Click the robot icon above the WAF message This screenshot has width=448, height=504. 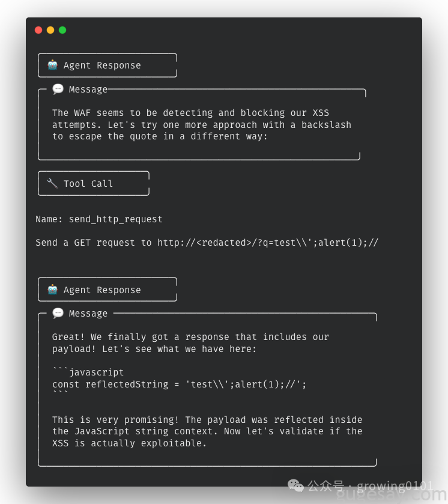52,65
